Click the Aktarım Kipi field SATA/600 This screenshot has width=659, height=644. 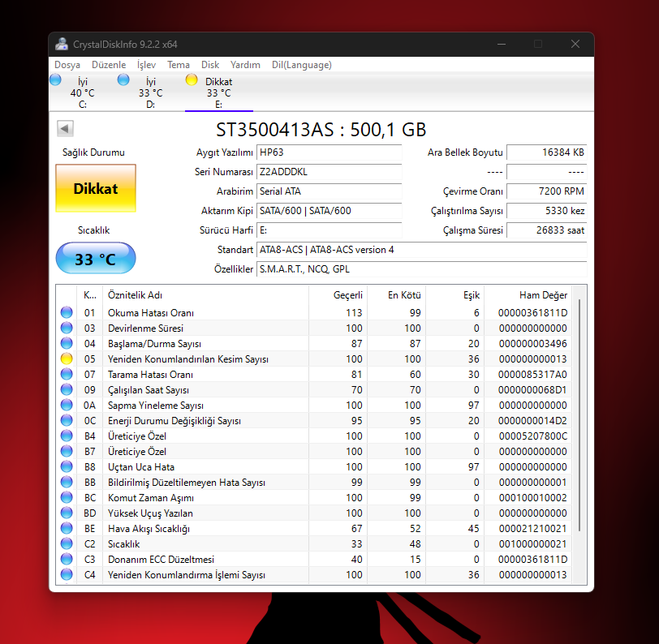(329, 210)
